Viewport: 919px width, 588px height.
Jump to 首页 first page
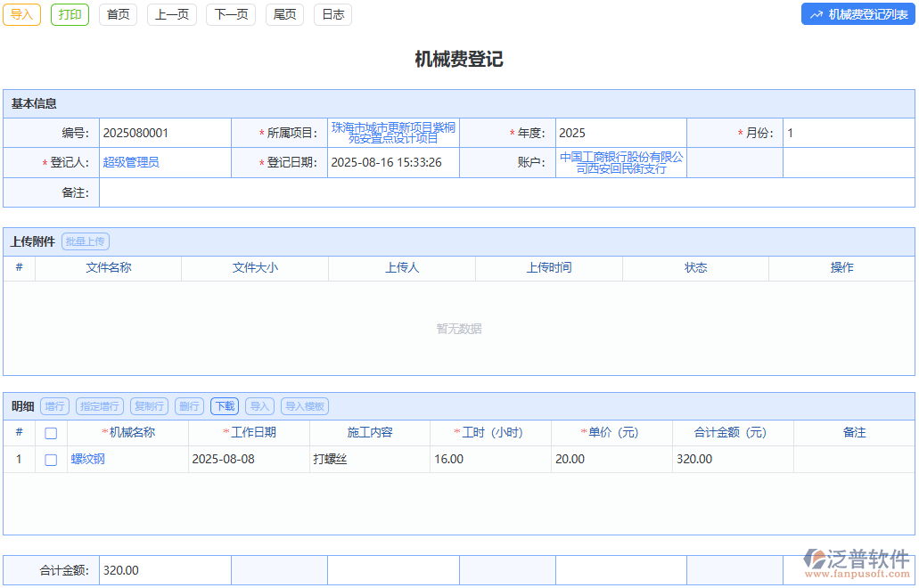click(x=118, y=14)
